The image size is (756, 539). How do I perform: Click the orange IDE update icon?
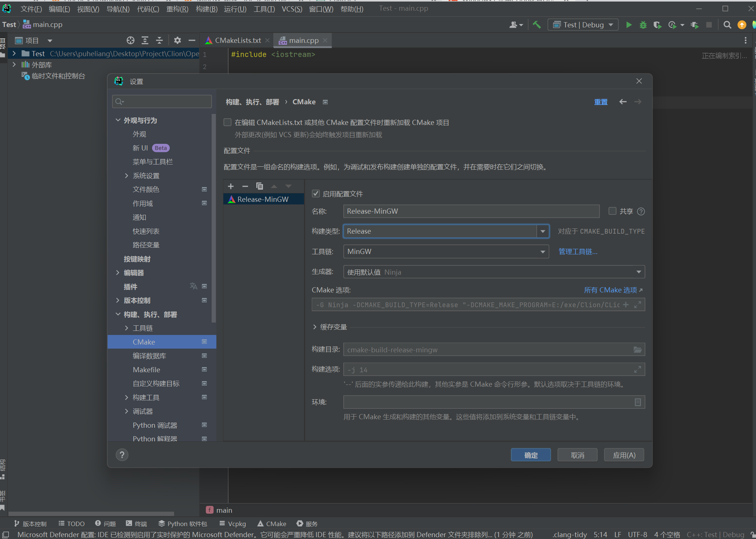point(742,25)
